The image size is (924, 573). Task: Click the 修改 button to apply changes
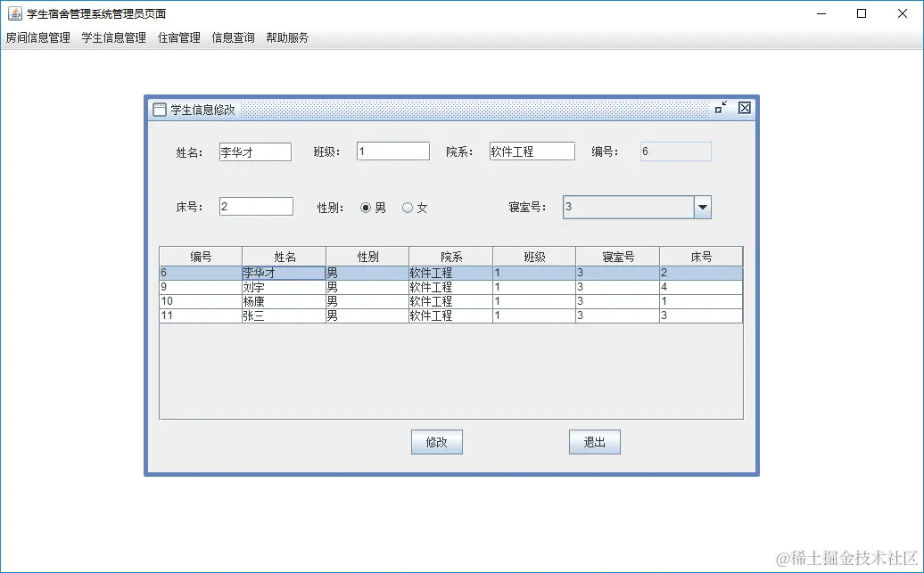click(436, 442)
